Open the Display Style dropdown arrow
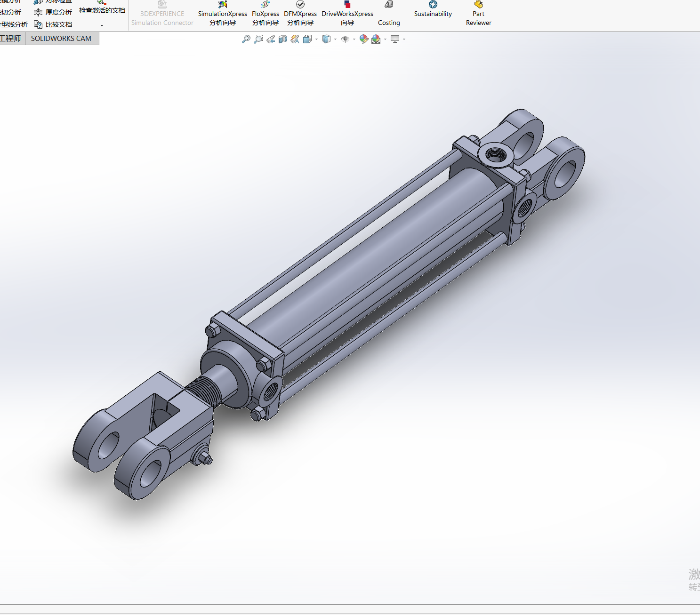This screenshot has width=700, height=615. pyautogui.click(x=335, y=40)
